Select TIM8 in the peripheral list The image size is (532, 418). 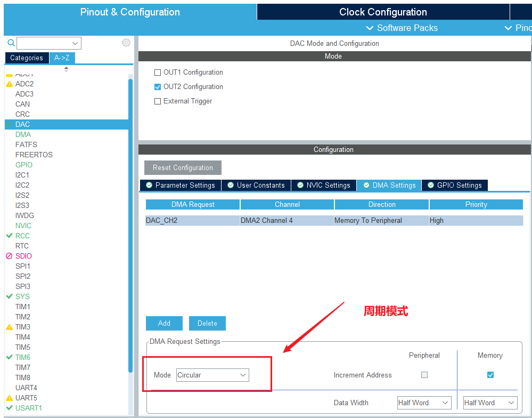click(23, 377)
